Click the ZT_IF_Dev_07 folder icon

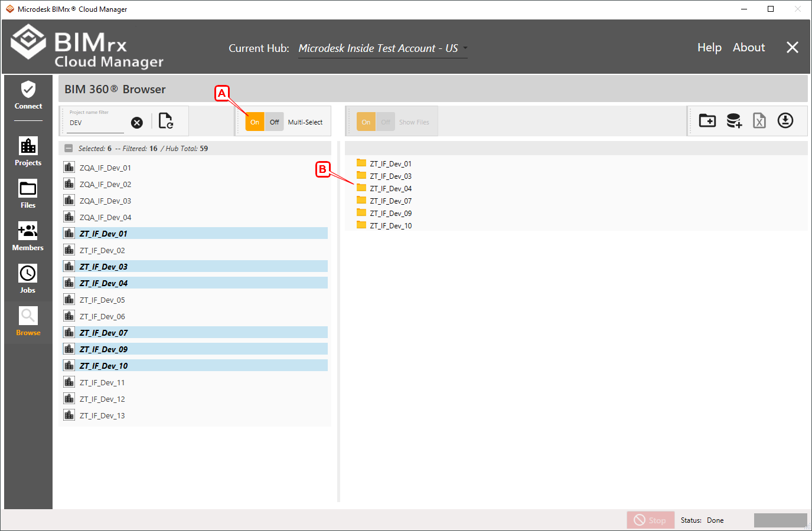(361, 200)
